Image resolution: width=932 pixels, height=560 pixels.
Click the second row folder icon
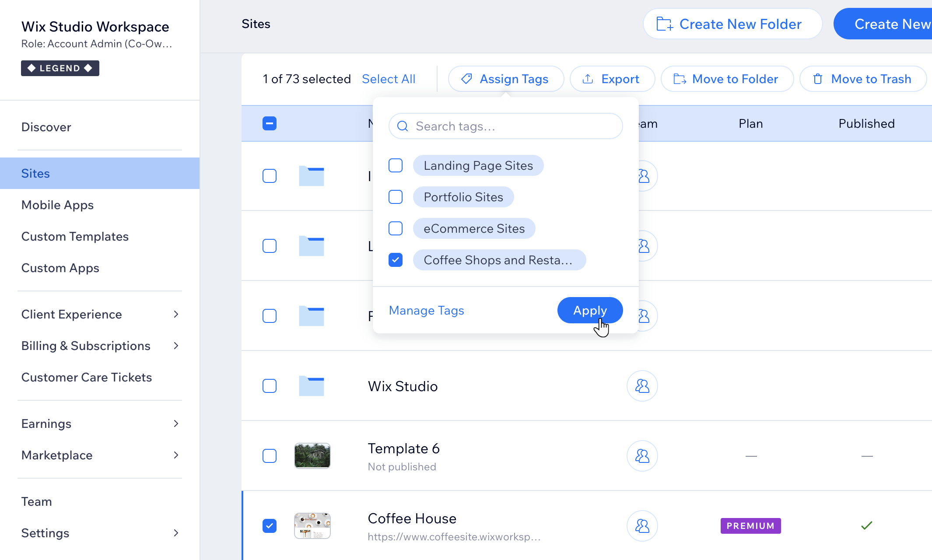point(312,246)
